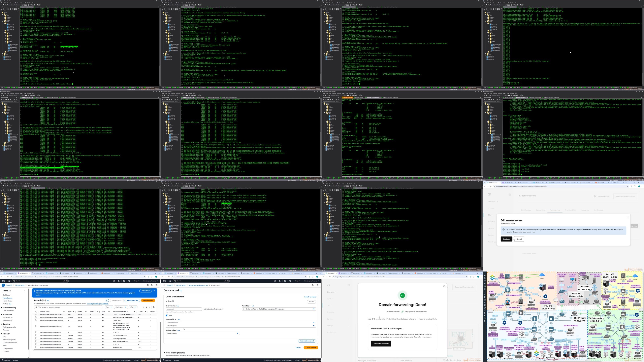
Task: Open the Choose Region dropdown
Action: pos(240,326)
